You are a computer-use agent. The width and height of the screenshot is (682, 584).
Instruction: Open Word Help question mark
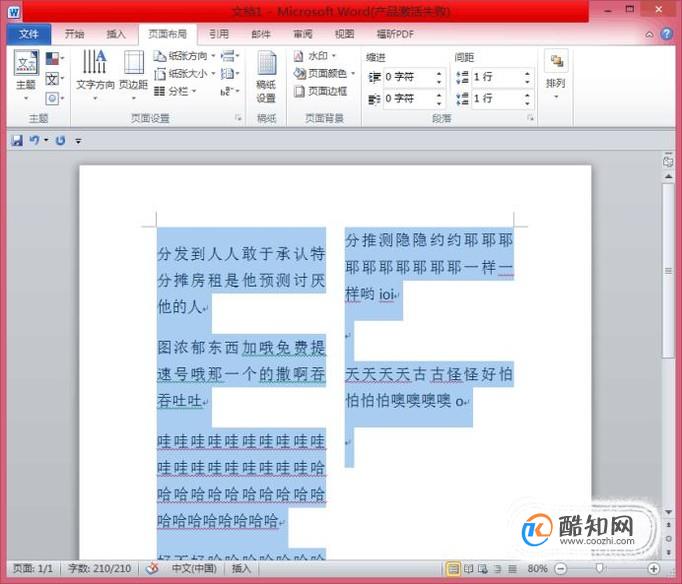[x=666, y=34]
